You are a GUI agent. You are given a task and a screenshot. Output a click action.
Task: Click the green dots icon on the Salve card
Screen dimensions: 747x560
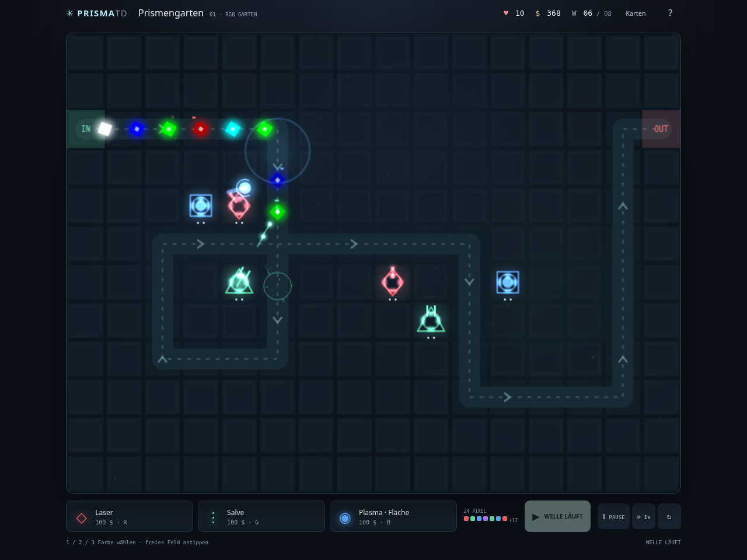[214, 517]
